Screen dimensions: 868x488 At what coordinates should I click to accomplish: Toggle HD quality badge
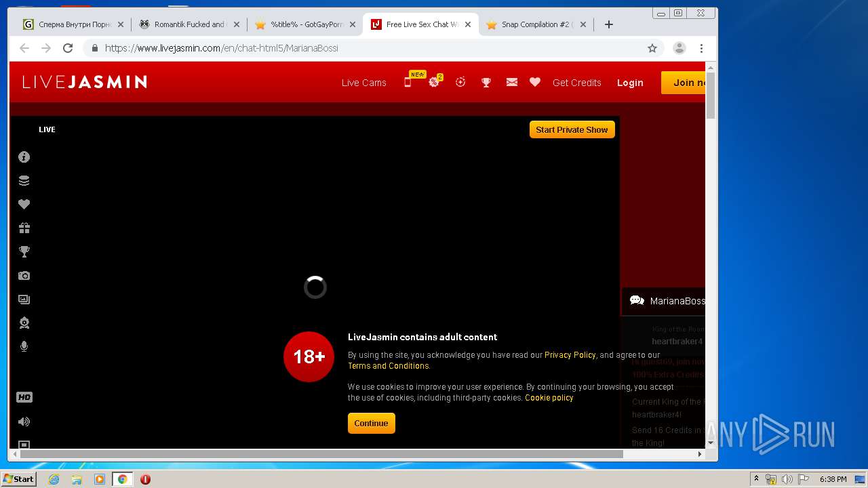pyautogui.click(x=24, y=397)
